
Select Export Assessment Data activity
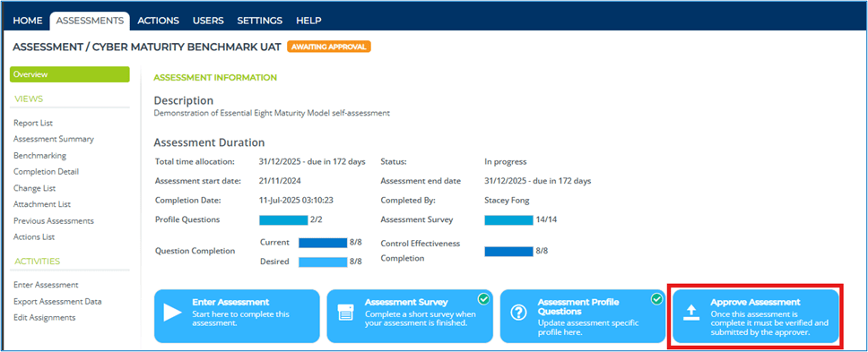tap(57, 302)
